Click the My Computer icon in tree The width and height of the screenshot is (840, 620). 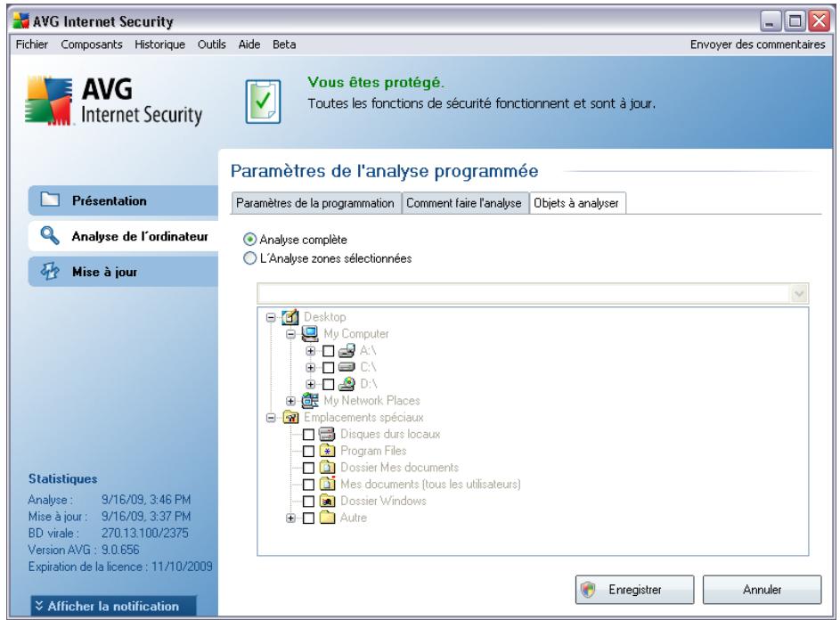pyautogui.click(x=310, y=333)
